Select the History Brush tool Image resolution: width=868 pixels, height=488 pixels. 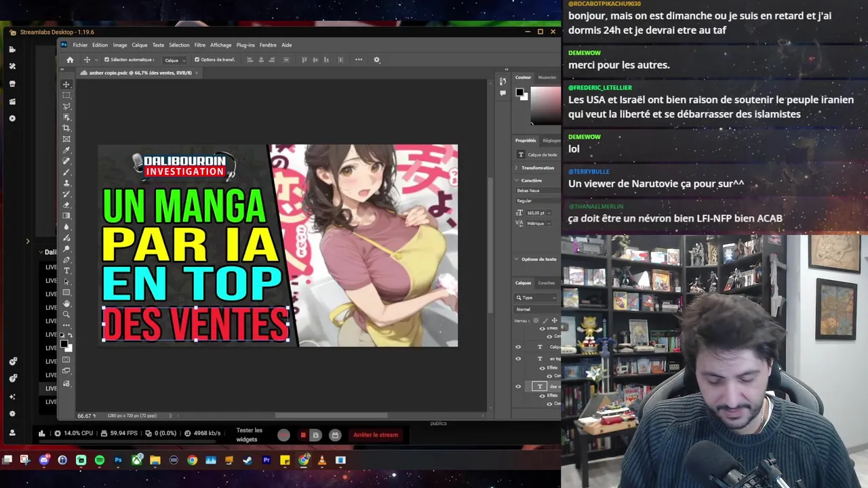[x=66, y=194]
